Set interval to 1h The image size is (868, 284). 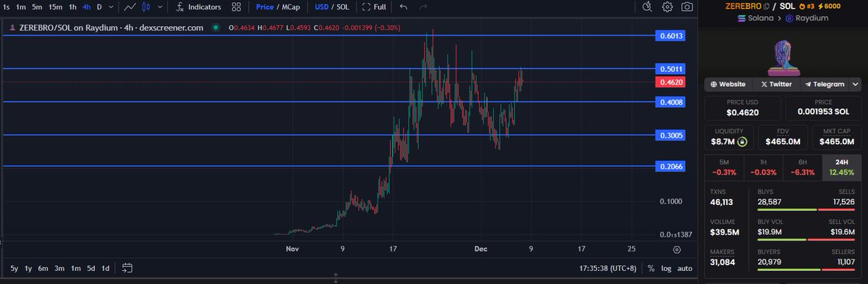coord(72,7)
